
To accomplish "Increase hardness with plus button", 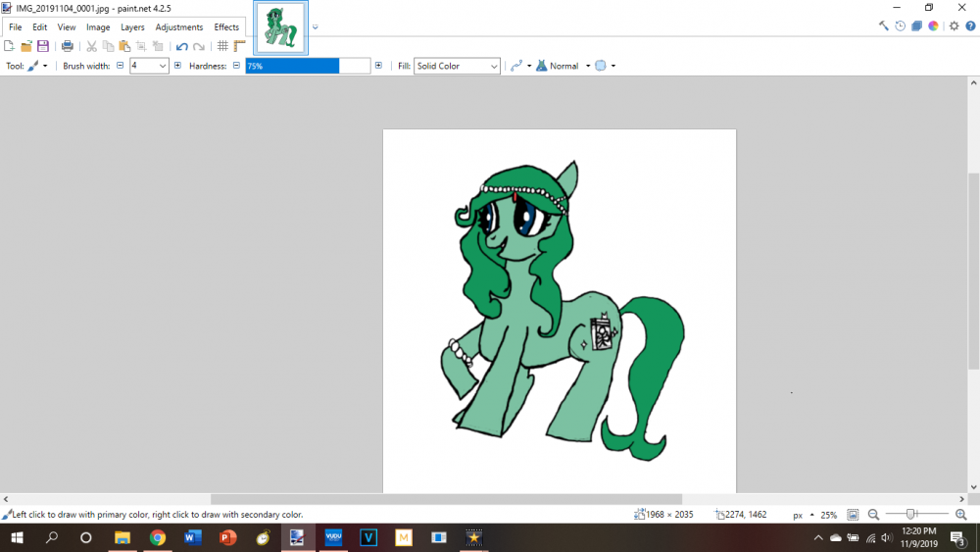I will 378,65.
